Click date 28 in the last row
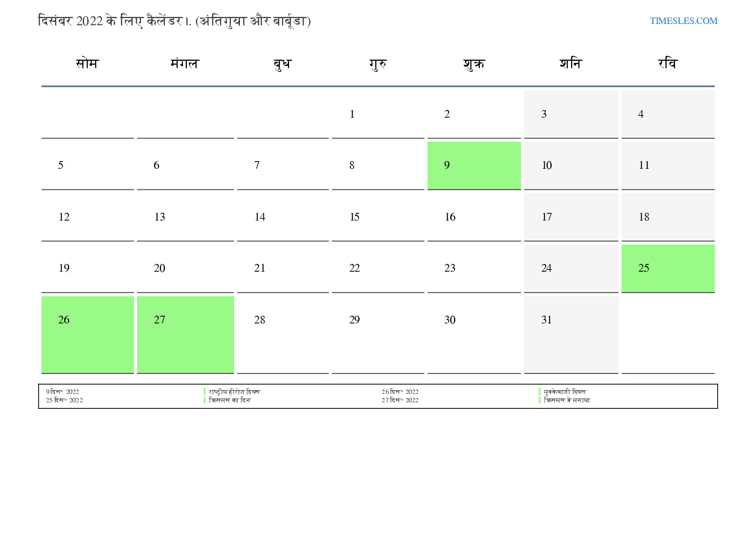The width and height of the screenshot is (756, 535). click(259, 320)
